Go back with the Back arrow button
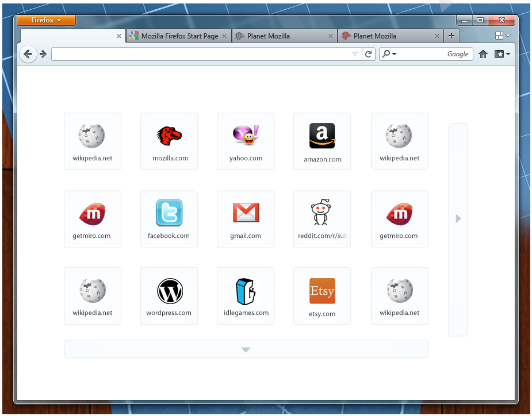 (28, 54)
